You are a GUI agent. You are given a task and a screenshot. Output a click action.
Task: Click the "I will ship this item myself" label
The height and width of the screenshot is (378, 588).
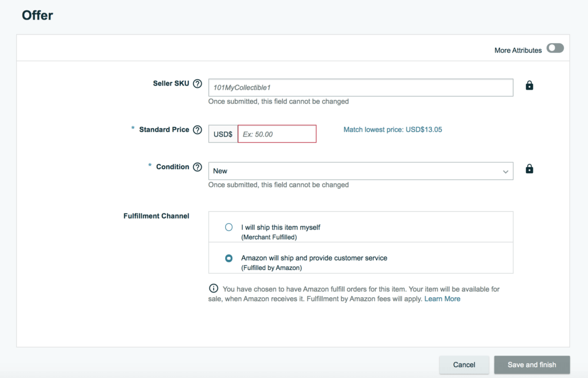280,227
